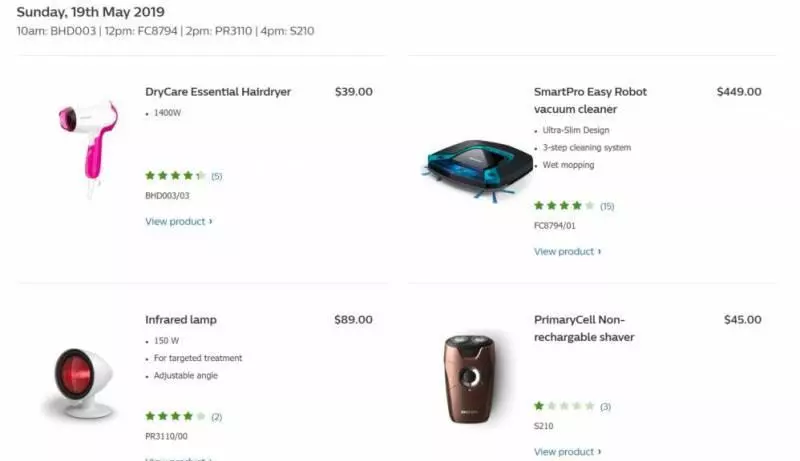Click the shaver one-star rating

click(564, 406)
